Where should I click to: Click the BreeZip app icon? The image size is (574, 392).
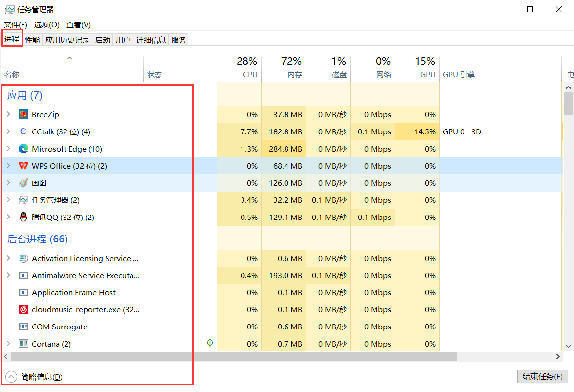(x=23, y=114)
